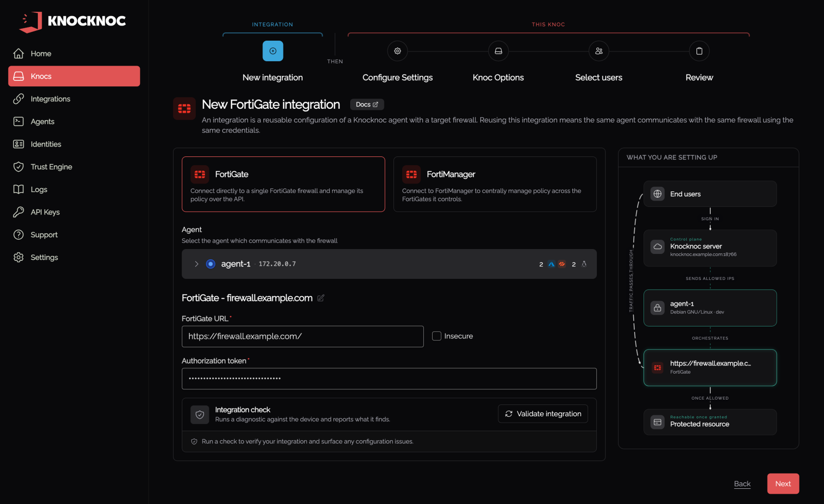
Task: Click the Linux penguin icon on agent-1
Action: 584,264
